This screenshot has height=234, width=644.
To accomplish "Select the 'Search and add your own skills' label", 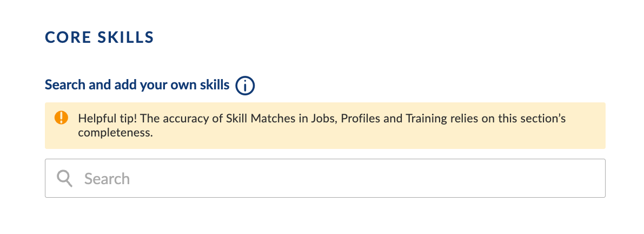I will point(137,84).
